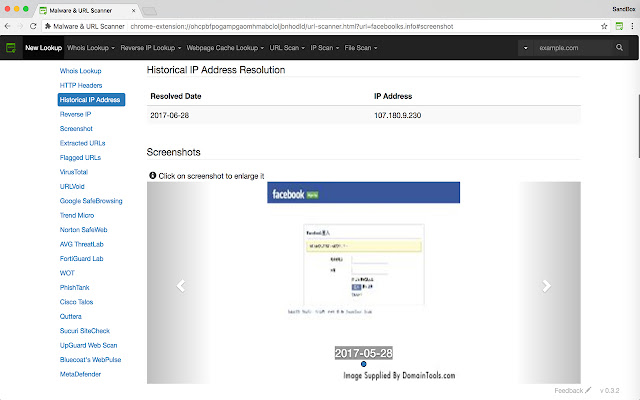Expand the IP Scan menu

[x=324, y=48]
